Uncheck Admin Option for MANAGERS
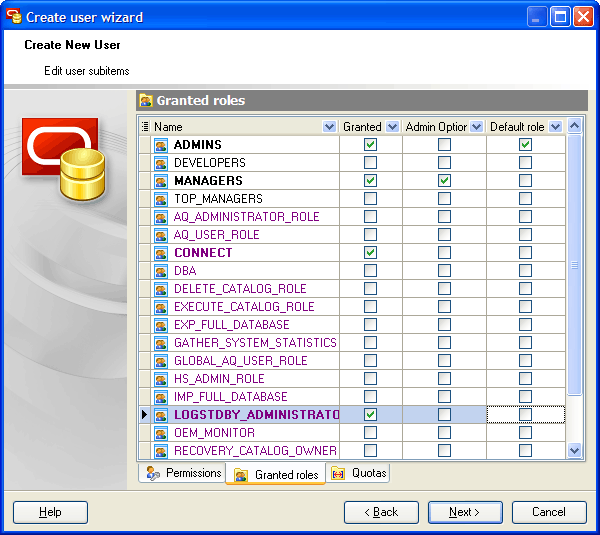 [x=444, y=181]
